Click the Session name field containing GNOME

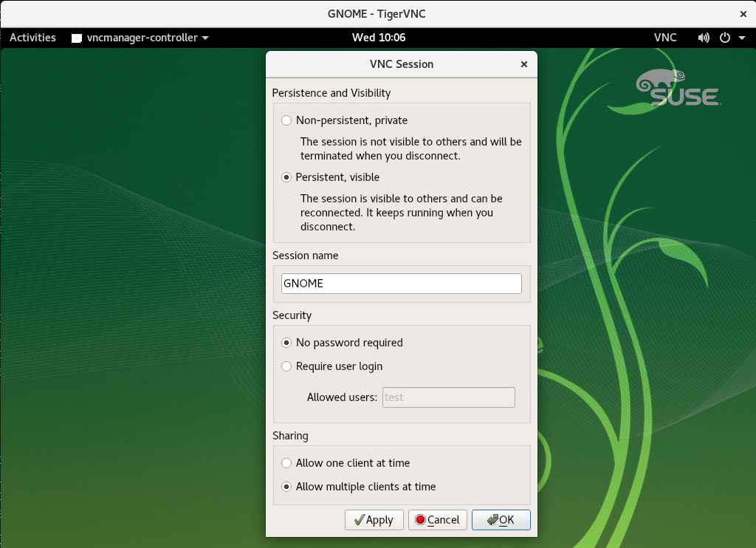click(x=401, y=284)
